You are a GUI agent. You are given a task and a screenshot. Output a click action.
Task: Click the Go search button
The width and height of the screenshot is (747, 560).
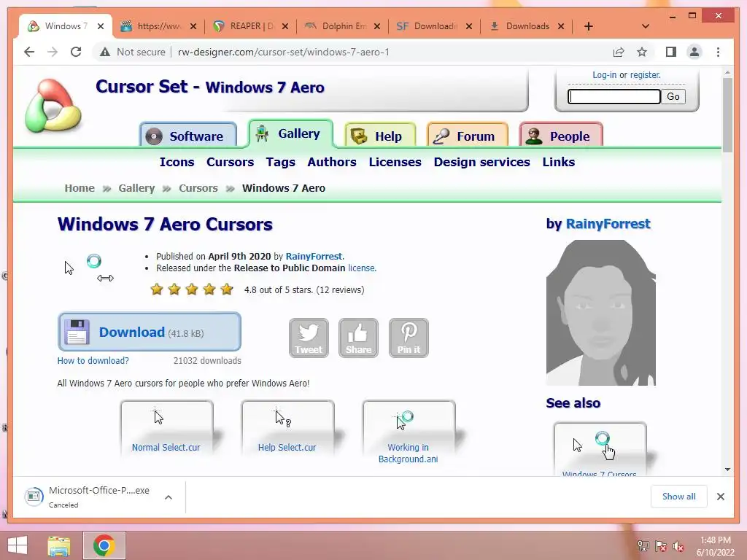(x=673, y=97)
